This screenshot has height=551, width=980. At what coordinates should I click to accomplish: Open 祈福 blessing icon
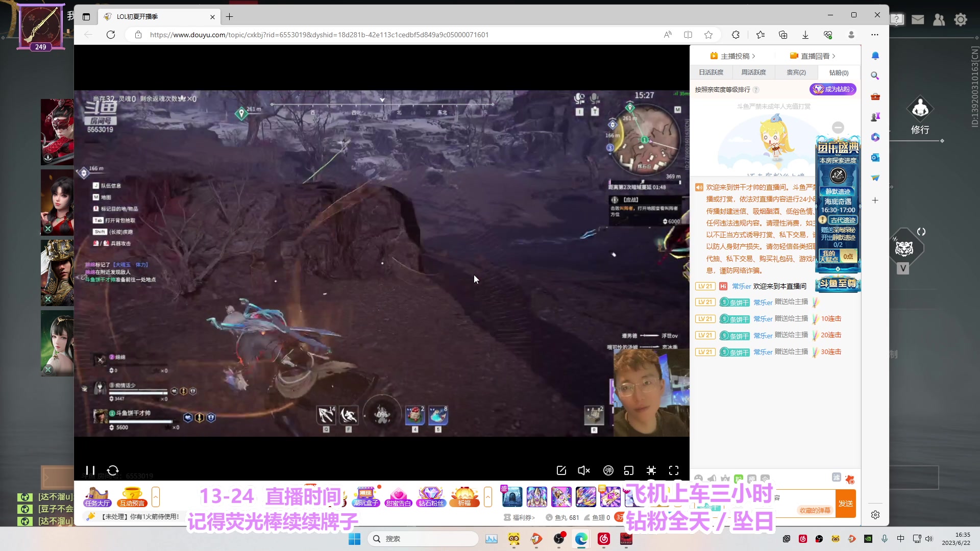(464, 497)
